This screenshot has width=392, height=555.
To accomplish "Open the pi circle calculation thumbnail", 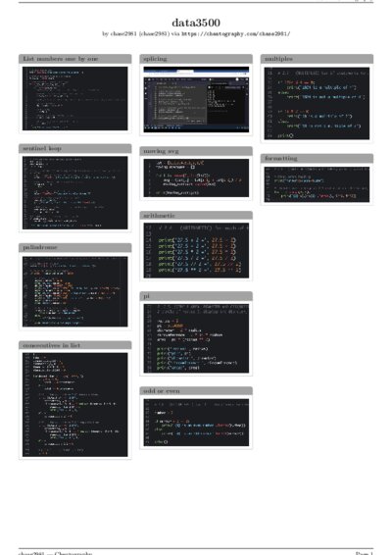I will click(196, 338).
